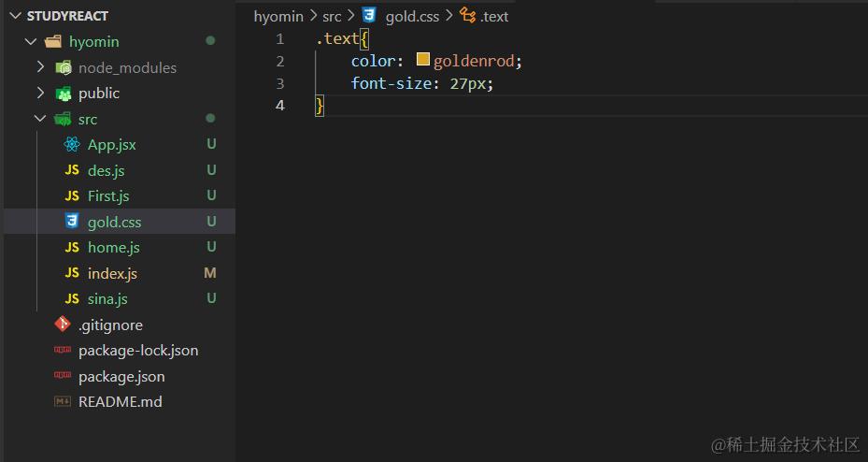Click the JS icon beside home.js
868x462 pixels.
coord(72,247)
